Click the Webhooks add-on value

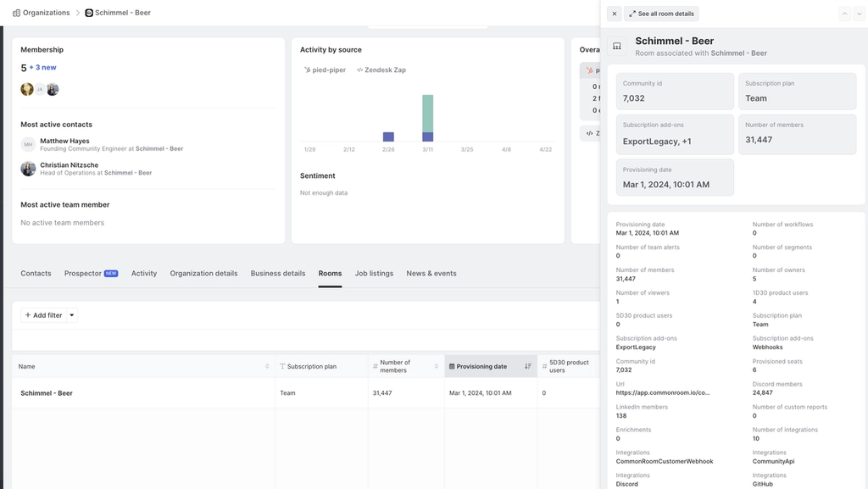[x=767, y=347]
